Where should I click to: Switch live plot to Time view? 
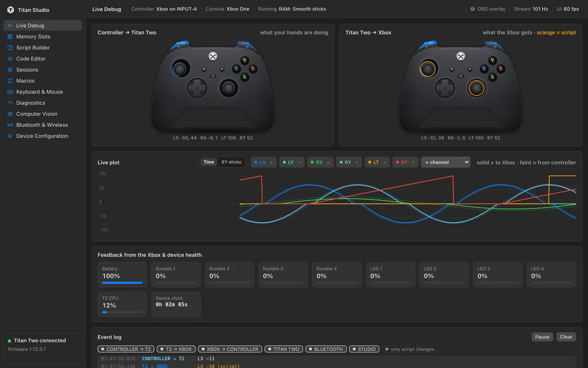209,162
